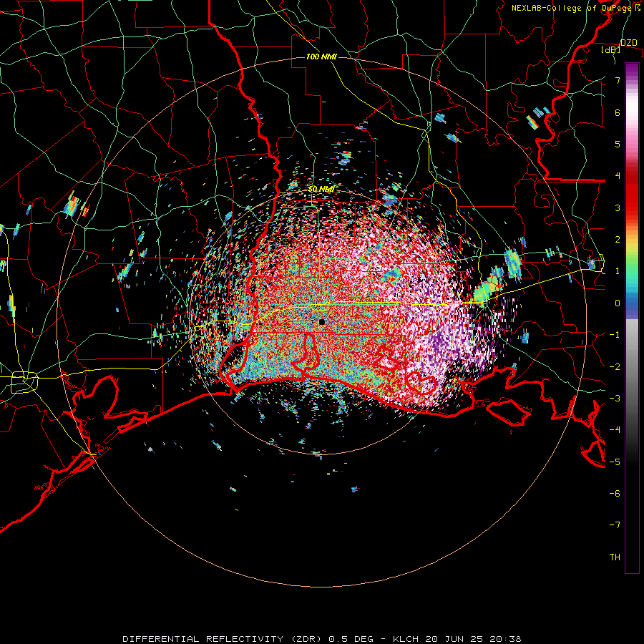Select the -5 value on the color scale
This screenshot has height=644, width=644.
(615, 462)
